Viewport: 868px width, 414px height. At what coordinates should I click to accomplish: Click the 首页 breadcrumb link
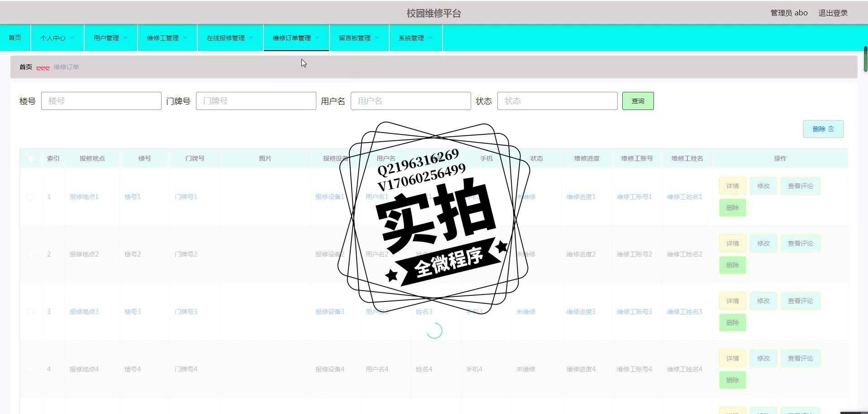pos(26,67)
